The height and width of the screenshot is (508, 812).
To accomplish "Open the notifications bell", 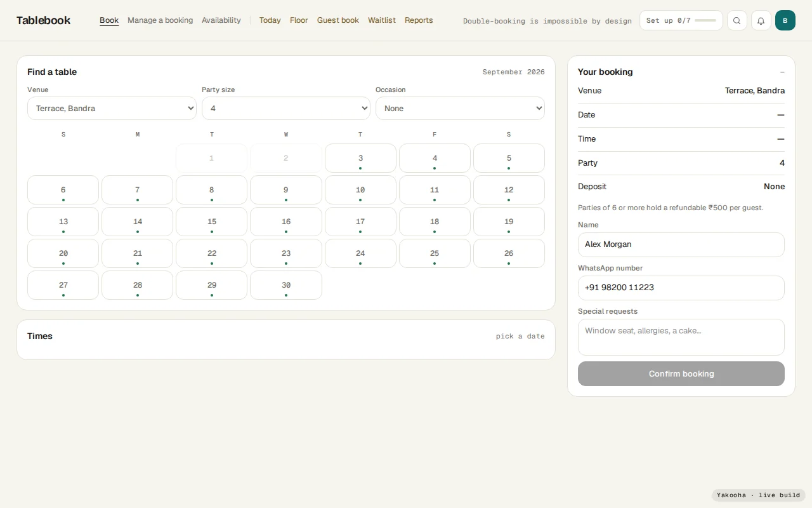I will tap(761, 20).
